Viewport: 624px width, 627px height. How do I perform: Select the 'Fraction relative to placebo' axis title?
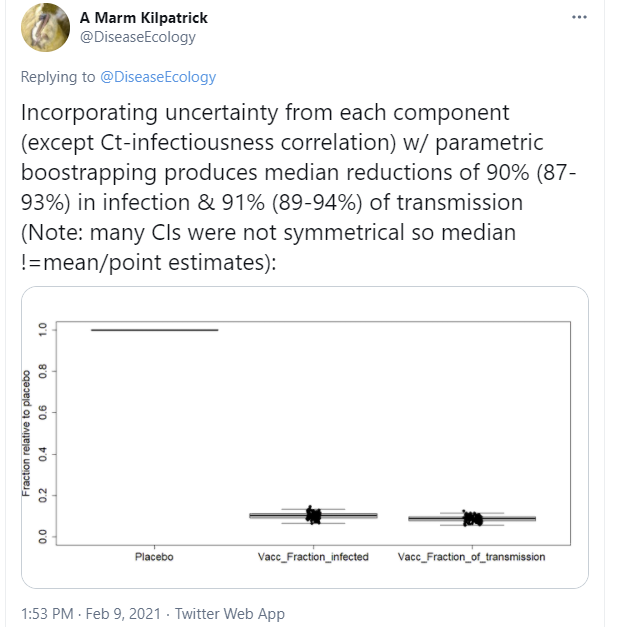click(x=26, y=433)
